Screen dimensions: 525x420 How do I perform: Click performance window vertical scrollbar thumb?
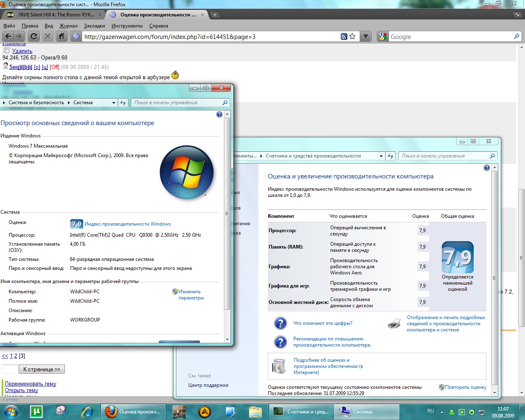click(494, 278)
